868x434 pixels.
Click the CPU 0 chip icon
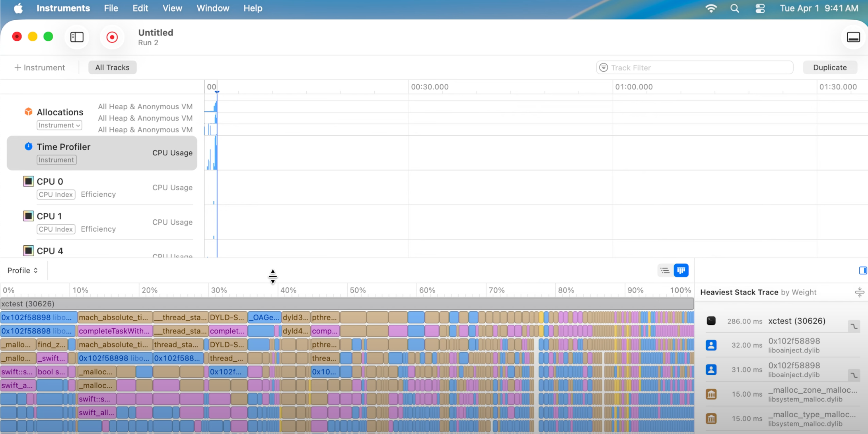pyautogui.click(x=28, y=181)
